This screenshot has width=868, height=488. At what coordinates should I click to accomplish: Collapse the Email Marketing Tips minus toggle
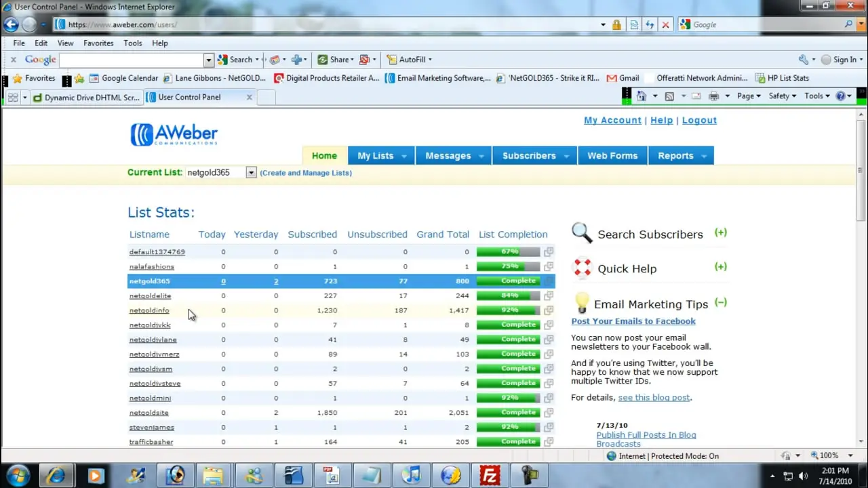click(720, 302)
